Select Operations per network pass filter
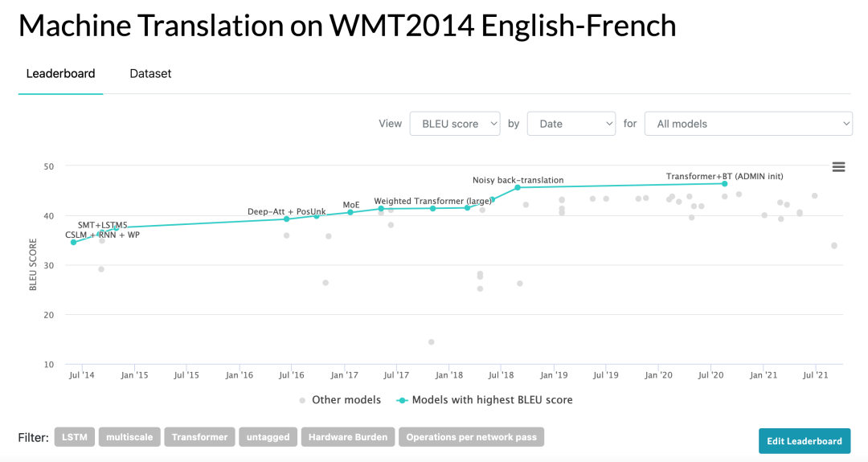 click(x=472, y=437)
